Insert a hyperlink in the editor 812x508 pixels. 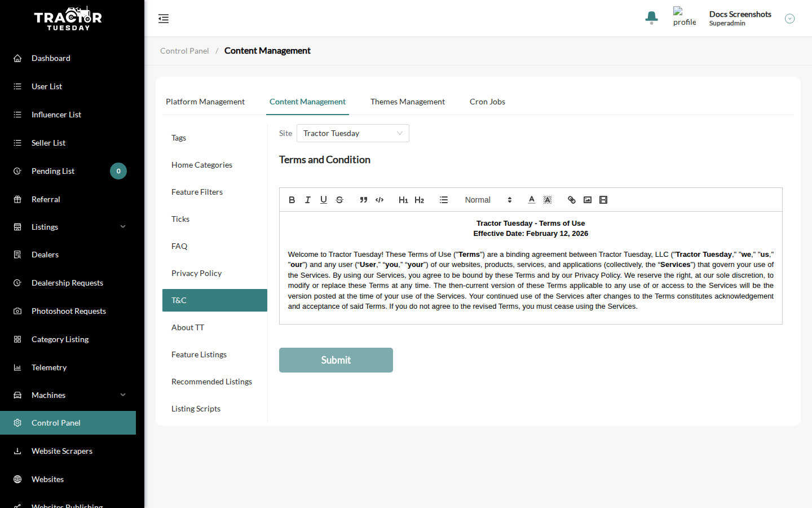pos(572,200)
